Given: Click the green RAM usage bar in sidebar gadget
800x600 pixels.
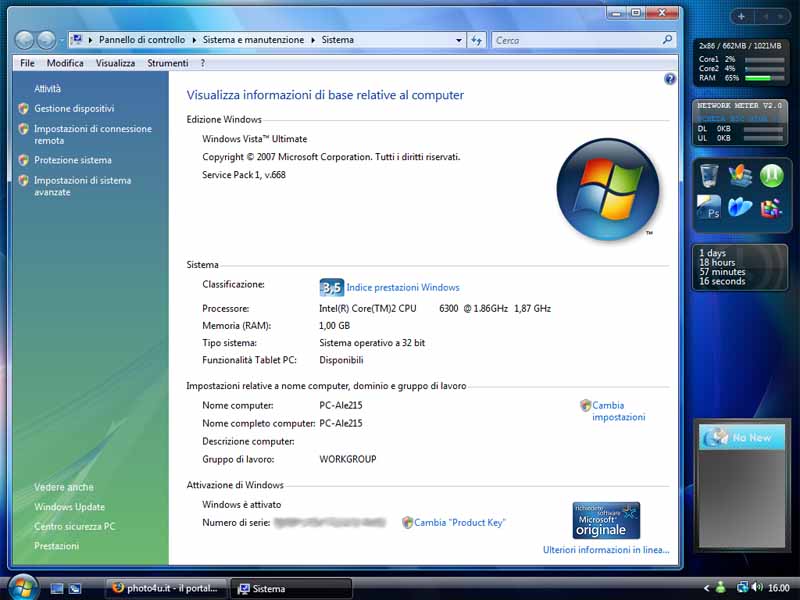Looking at the screenshot, I should (x=764, y=78).
